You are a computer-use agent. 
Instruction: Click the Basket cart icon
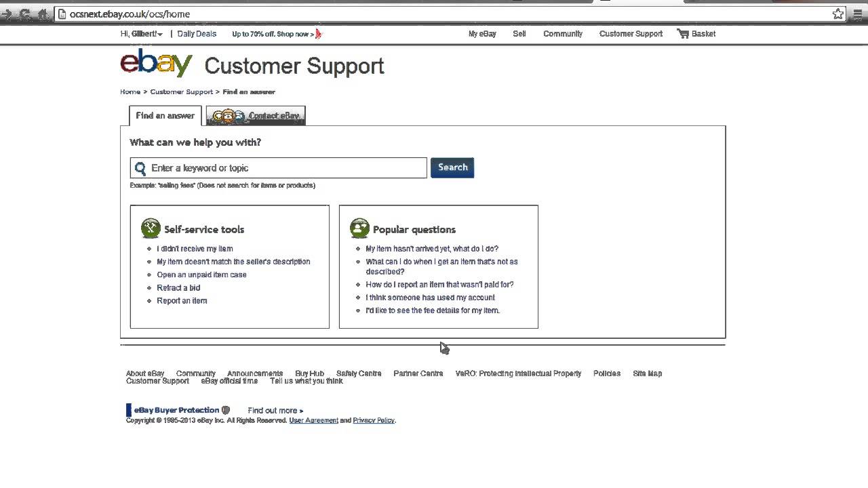pos(683,33)
